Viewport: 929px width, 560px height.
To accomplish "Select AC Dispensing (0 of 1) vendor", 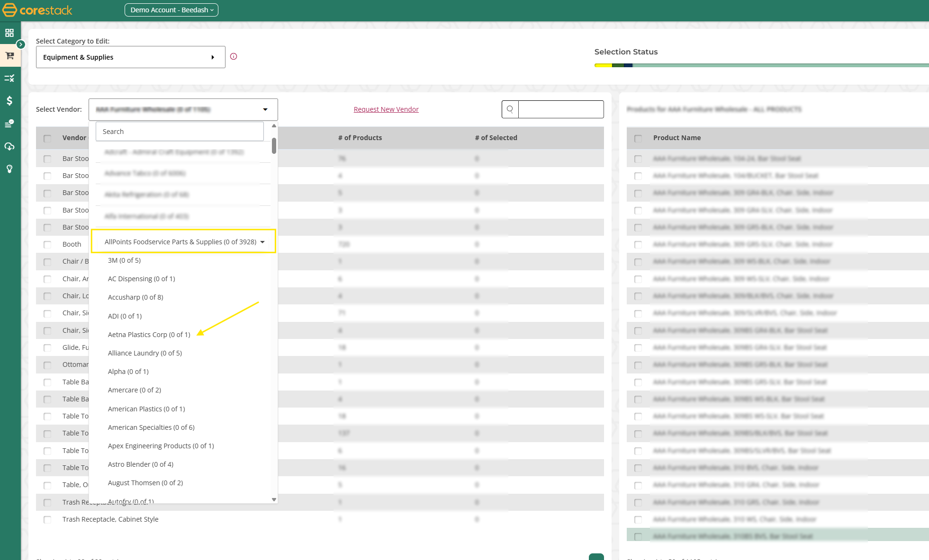I will pos(141,279).
